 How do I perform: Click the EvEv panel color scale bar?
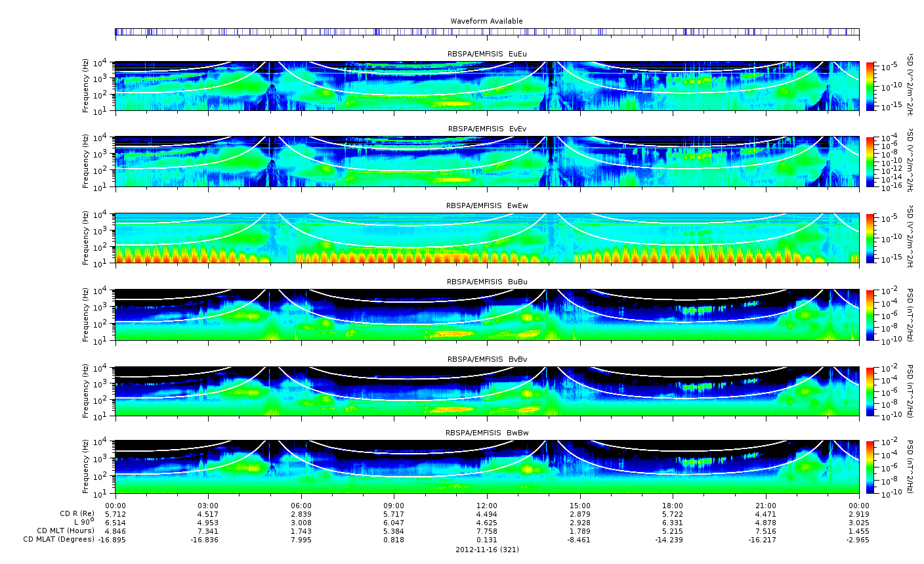point(870,162)
